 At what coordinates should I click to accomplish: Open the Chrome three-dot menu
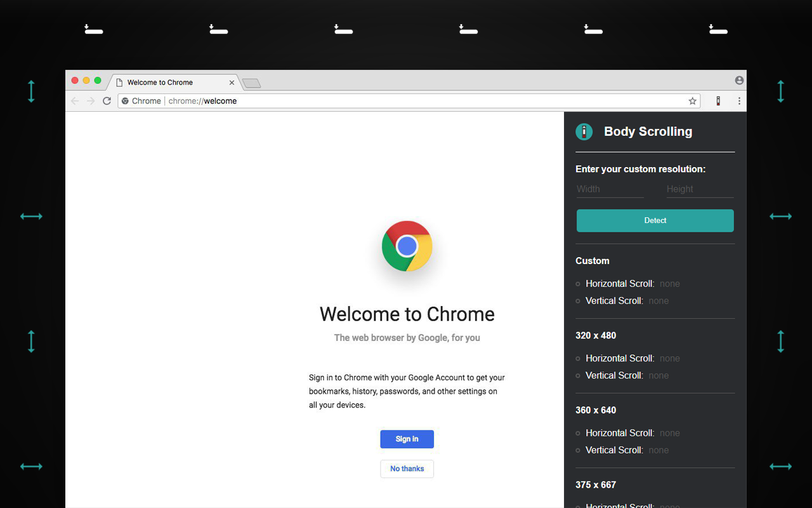739,101
